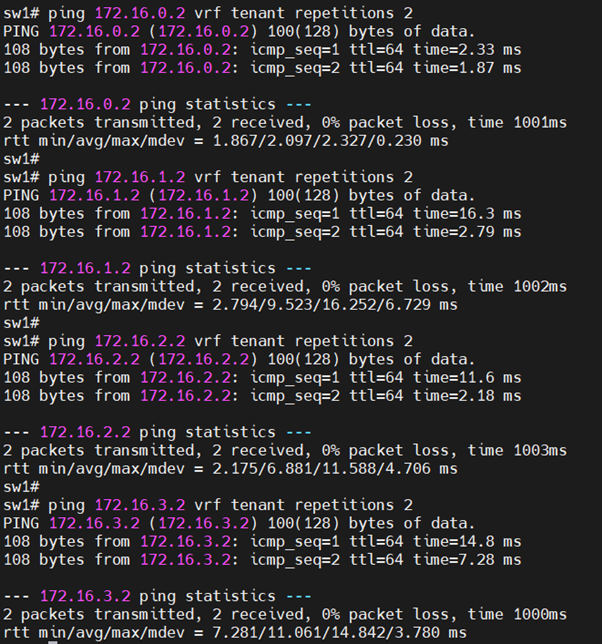
Task: Select the packet loss summary ending 'time 1001ms'
Action: [285, 123]
